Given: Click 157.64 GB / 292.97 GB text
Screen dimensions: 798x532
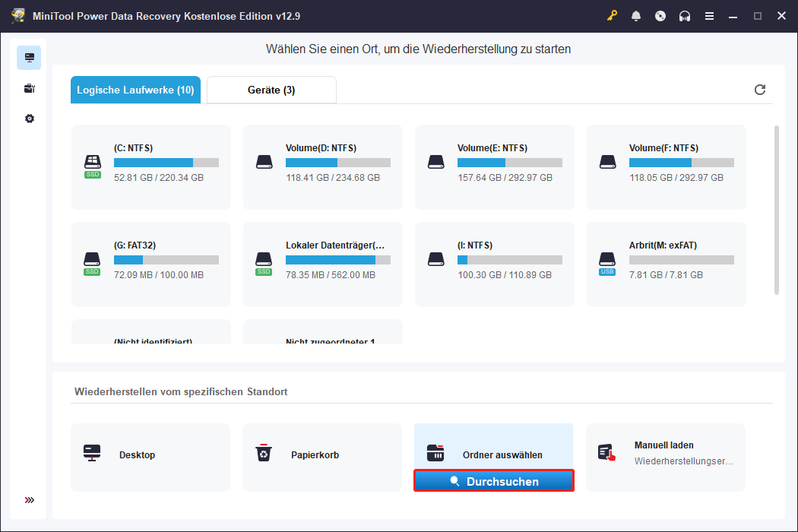Looking at the screenshot, I should point(505,178).
